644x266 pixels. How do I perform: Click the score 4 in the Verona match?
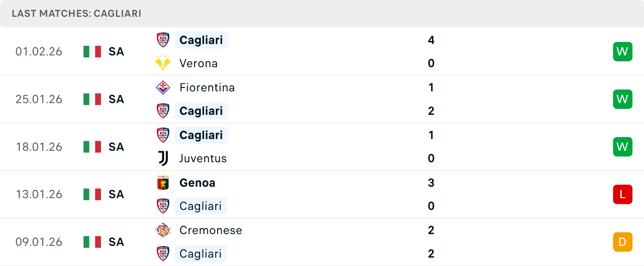(431, 40)
